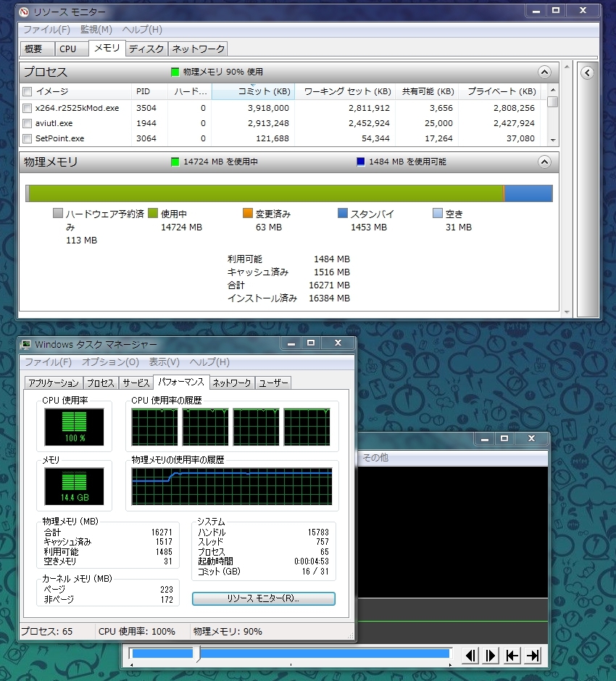Viewport: 616px width, 681px height.
Task: Switch to the サービス tab
Action: (136, 383)
